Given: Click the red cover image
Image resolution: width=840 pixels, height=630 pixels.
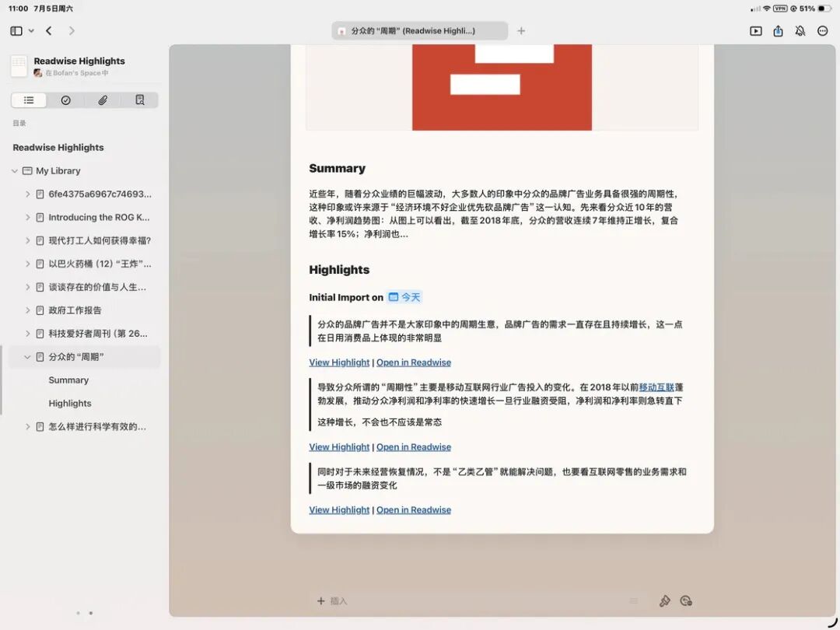Looking at the screenshot, I should [x=502, y=87].
